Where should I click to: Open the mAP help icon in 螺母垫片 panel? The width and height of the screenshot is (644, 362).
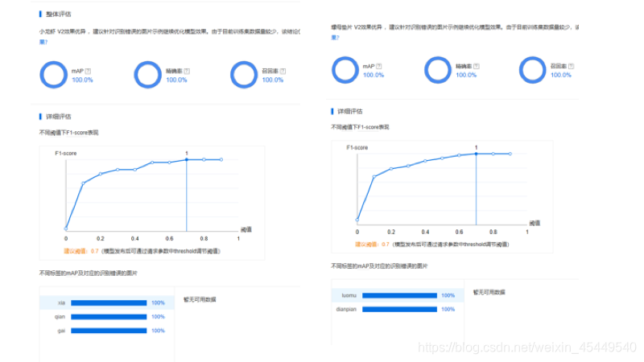tap(378, 66)
